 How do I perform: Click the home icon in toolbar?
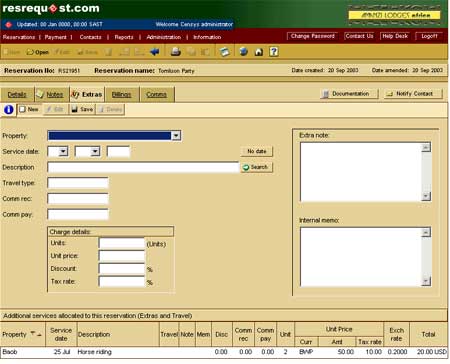click(259, 52)
